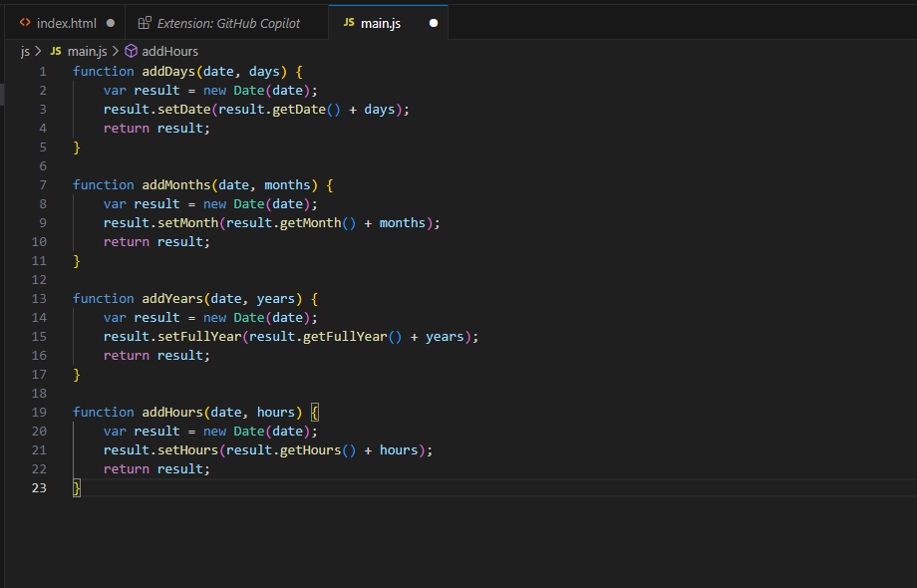The image size is (917, 588).
Task: Click the extension icon on GitHub Copilot tab
Action: (x=145, y=23)
